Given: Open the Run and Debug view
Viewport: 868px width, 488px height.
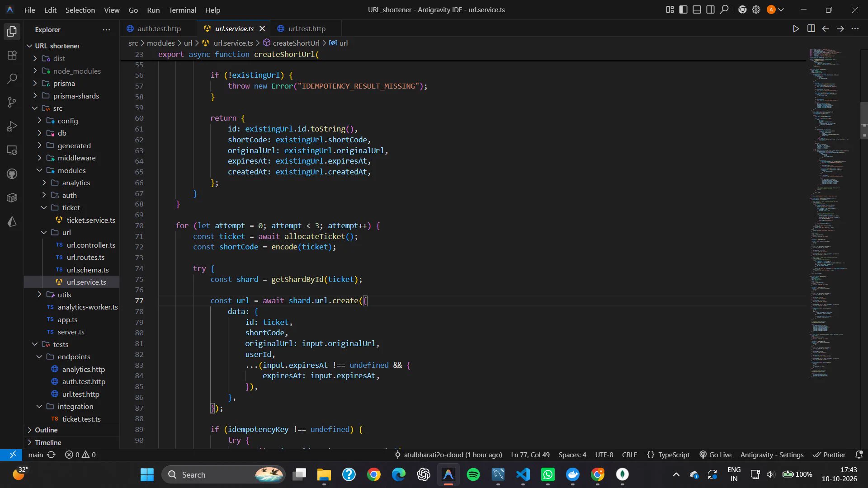Looking at the screenshot, I should tap(12, 127).
